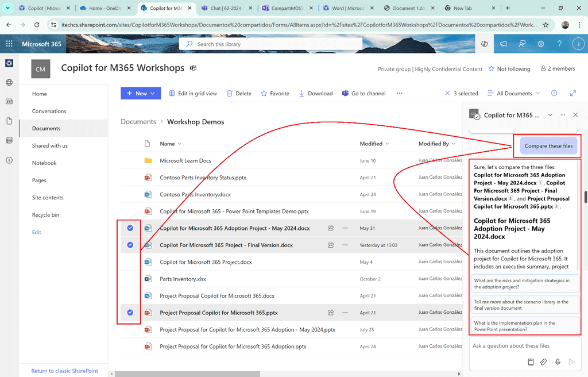This screenshot has height=377, width=588.
Task: Uncheck the Adoption Project May 2024 docx row
Action: click(x=130, y=228)
